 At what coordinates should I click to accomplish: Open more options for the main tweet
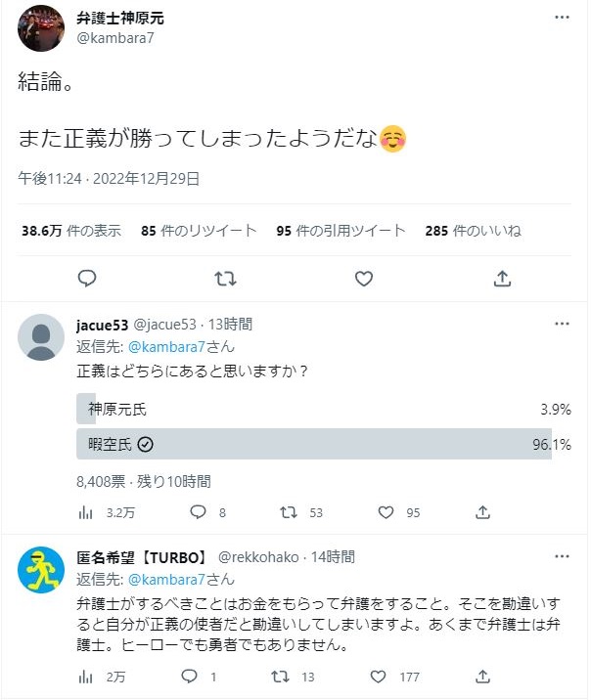[x=562, y=19]
